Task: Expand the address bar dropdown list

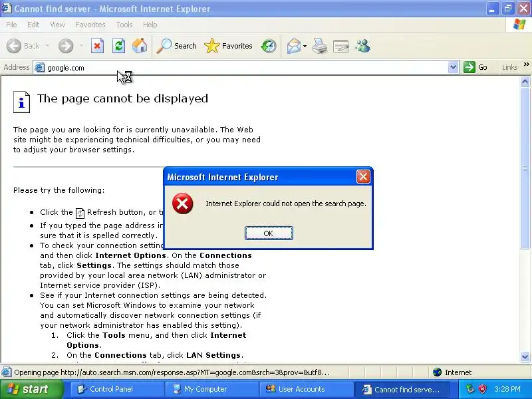Action: click(453, 67)
